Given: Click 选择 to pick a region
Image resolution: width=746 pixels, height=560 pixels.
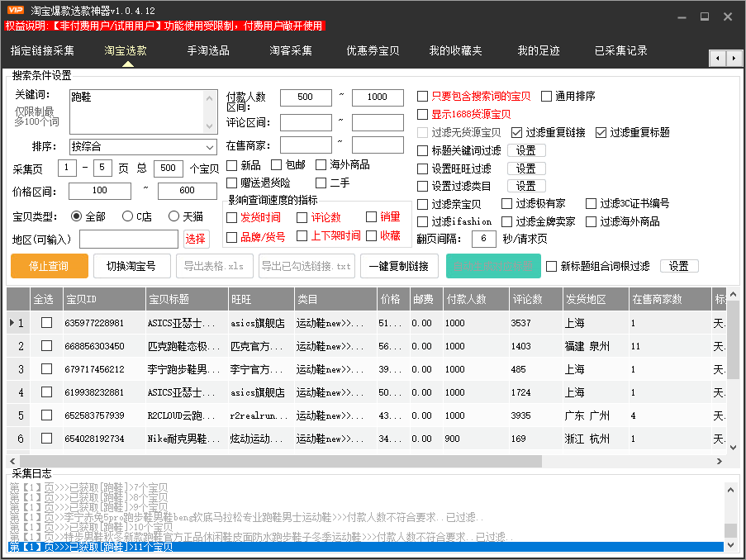Looking at the screenshot, I should [x=196, y=240].
